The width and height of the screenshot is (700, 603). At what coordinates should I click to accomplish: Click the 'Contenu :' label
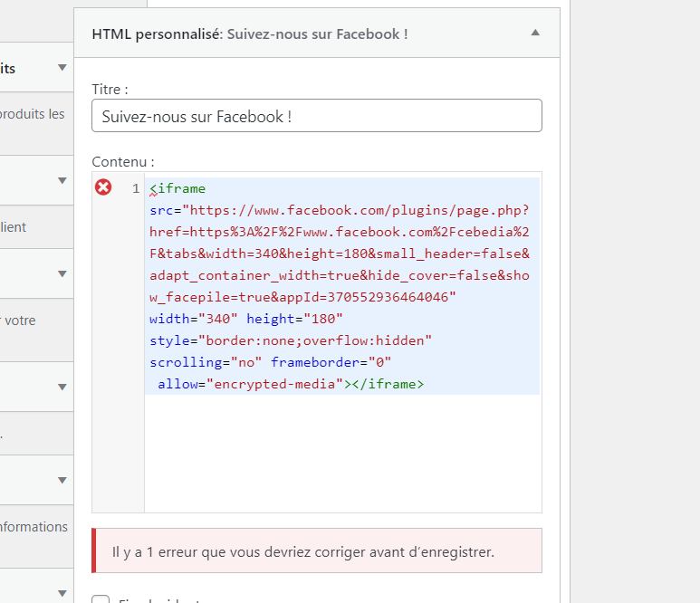point(123,161)
